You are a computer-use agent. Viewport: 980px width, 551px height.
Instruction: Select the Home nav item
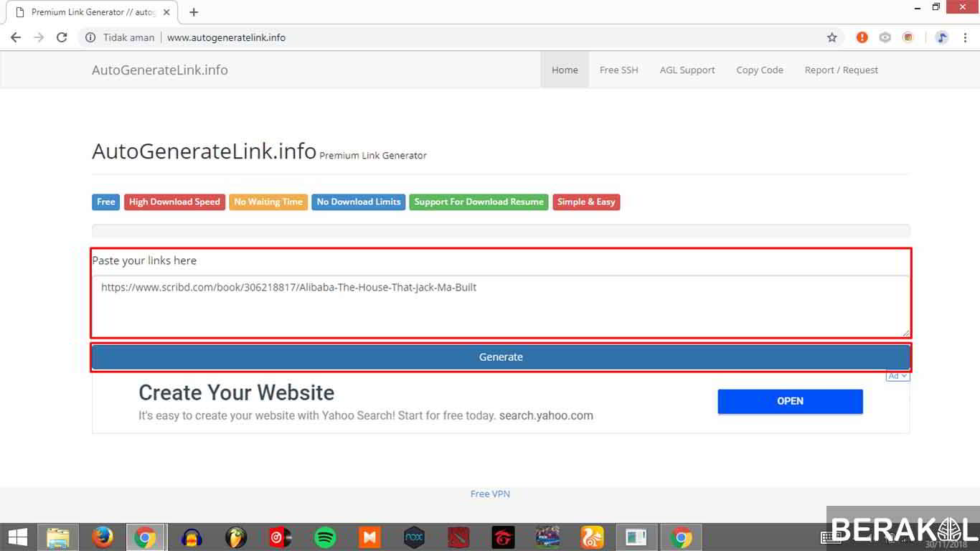[565, 70]
